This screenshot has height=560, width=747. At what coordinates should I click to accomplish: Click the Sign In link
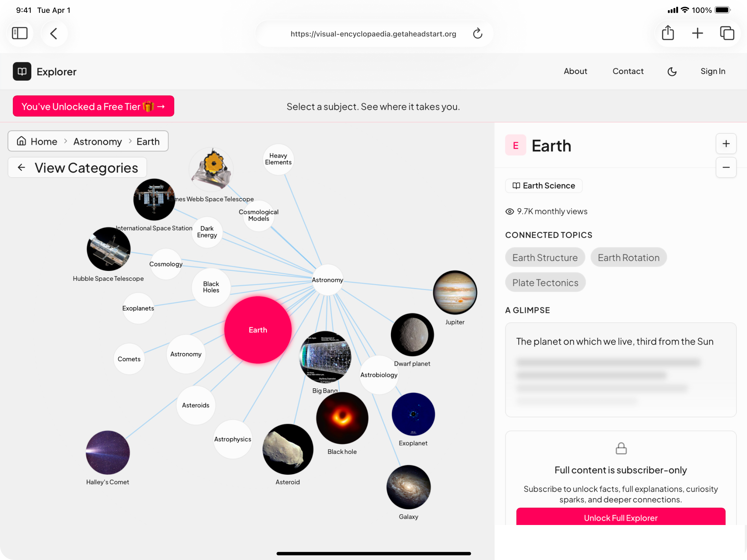[x=713, y=71]
